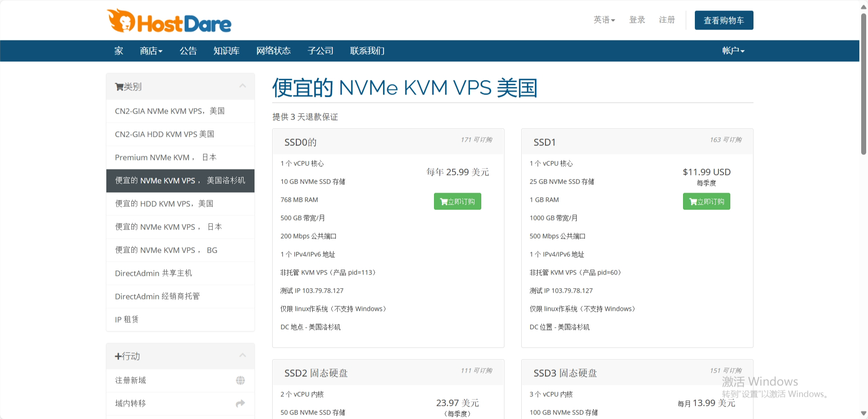Image resolution: width=868 pixels, height=419 pixels.
Task: Click the scrollbar down arrow
Action: click(863, 413)
